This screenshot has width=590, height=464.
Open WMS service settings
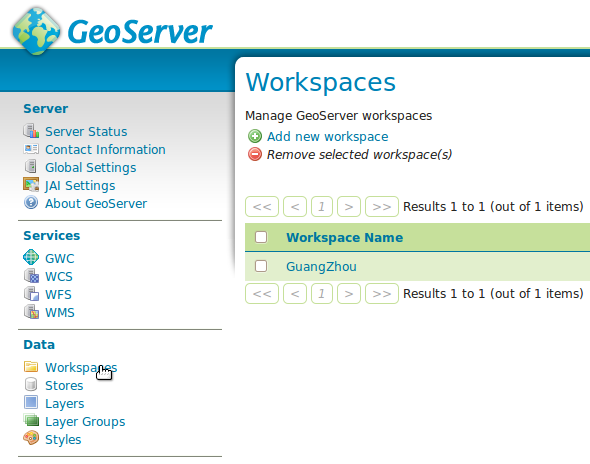pyautogui.click(x=60, y=312)
